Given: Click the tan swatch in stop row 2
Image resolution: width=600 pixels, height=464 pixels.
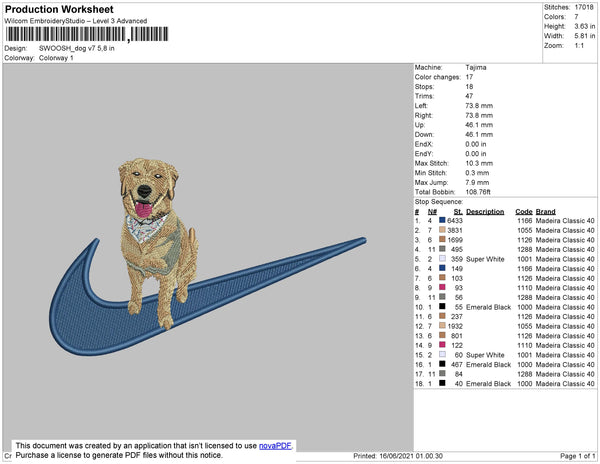Looking at the screenshot, I should pyautogui.click(x=442, y=230).
